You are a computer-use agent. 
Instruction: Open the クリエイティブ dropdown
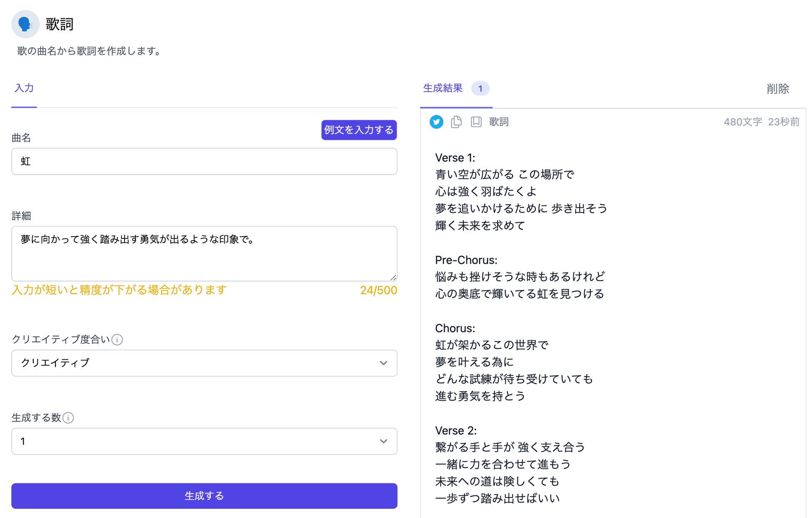point(204,363)
